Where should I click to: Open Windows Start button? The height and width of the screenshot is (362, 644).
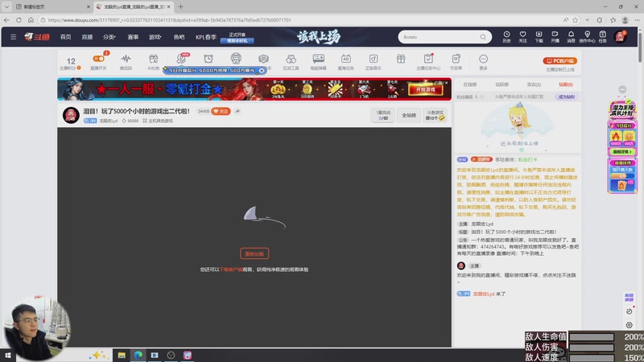[7, 355]
